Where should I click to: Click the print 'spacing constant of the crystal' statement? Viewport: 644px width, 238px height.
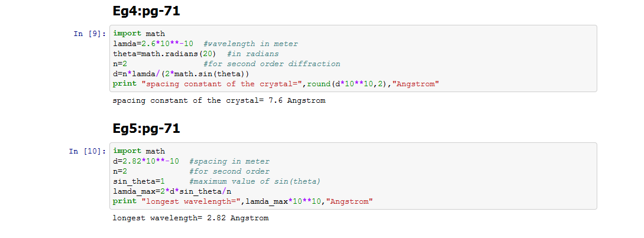pos(276,84)
